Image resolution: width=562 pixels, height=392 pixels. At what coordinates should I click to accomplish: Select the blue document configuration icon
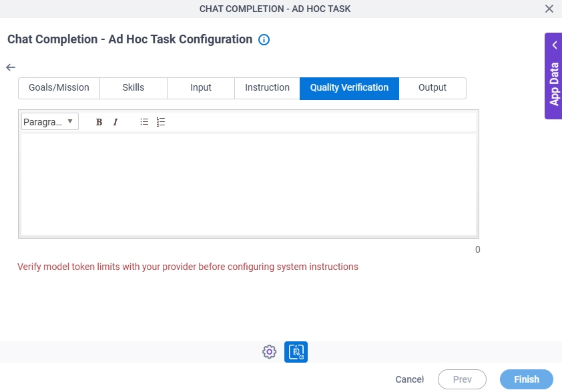296,352
